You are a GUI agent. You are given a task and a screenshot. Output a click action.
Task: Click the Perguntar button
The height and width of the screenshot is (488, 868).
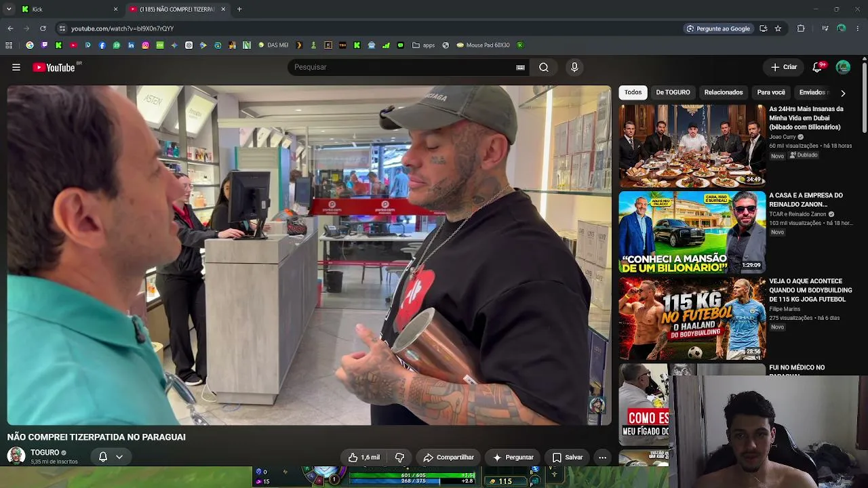(x=513, y=457)
